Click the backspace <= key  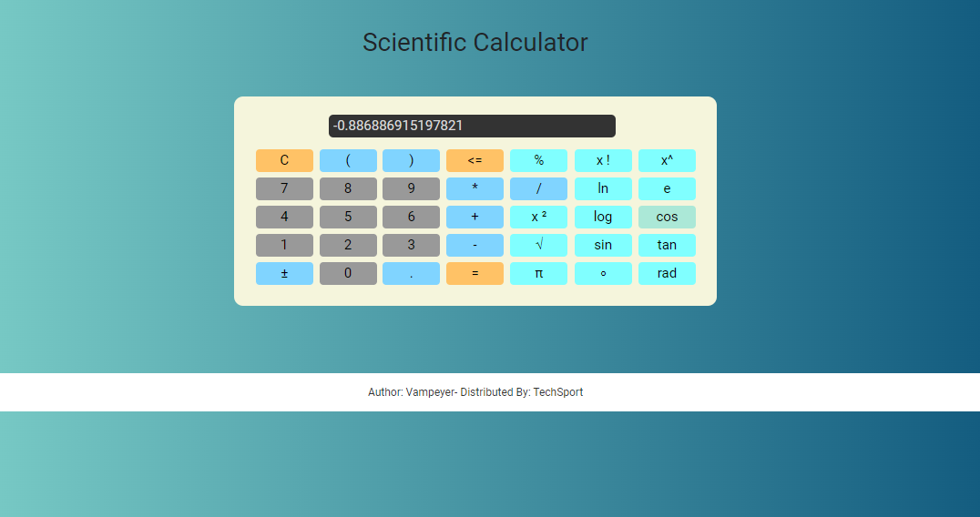[475, 160]
